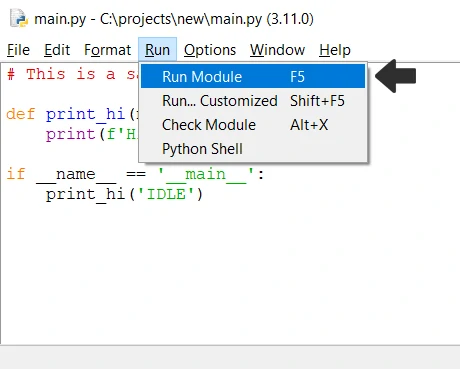
Task: Click the window title main.py path text
Action: click(x=174, y=19)
